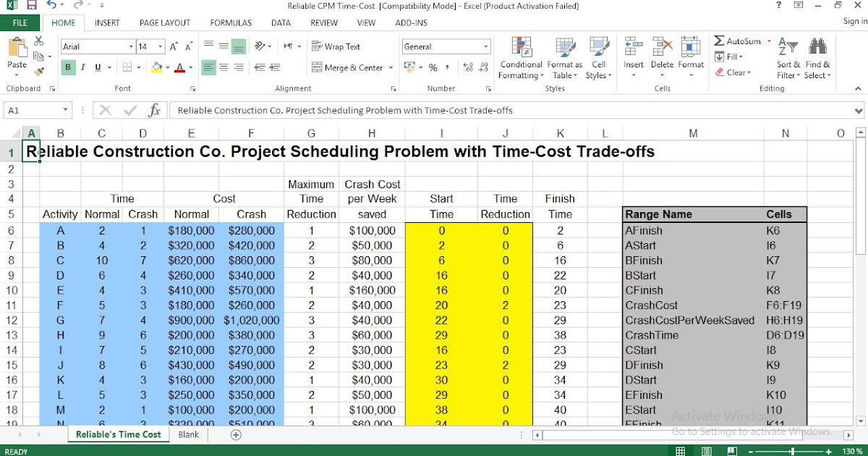The image size is (868, 456).
Task: Click the Paste clipboard icon
Action: click(x=17, y=48)
